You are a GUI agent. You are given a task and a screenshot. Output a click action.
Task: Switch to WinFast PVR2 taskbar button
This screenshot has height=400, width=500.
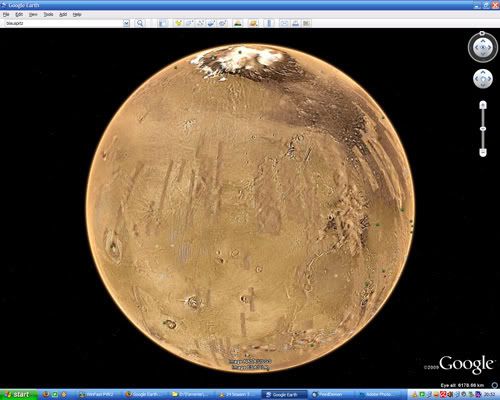[x=98, y=395]
